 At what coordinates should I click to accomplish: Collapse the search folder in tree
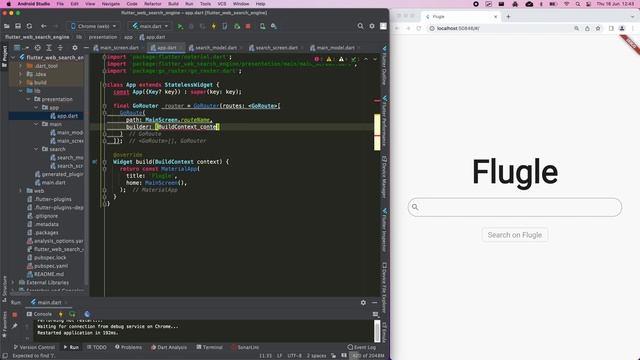(x=36, y=149)
